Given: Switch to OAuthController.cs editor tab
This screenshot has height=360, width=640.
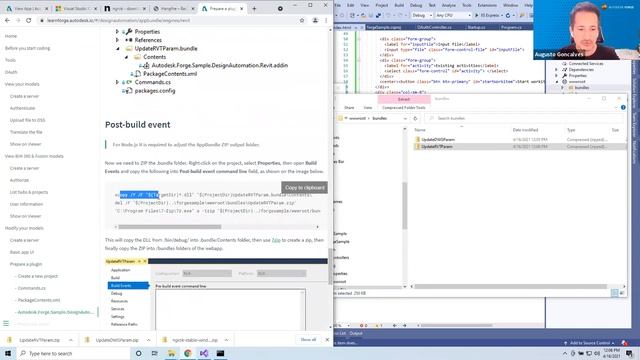Looking at the screenshot, I should click(434, 27).
